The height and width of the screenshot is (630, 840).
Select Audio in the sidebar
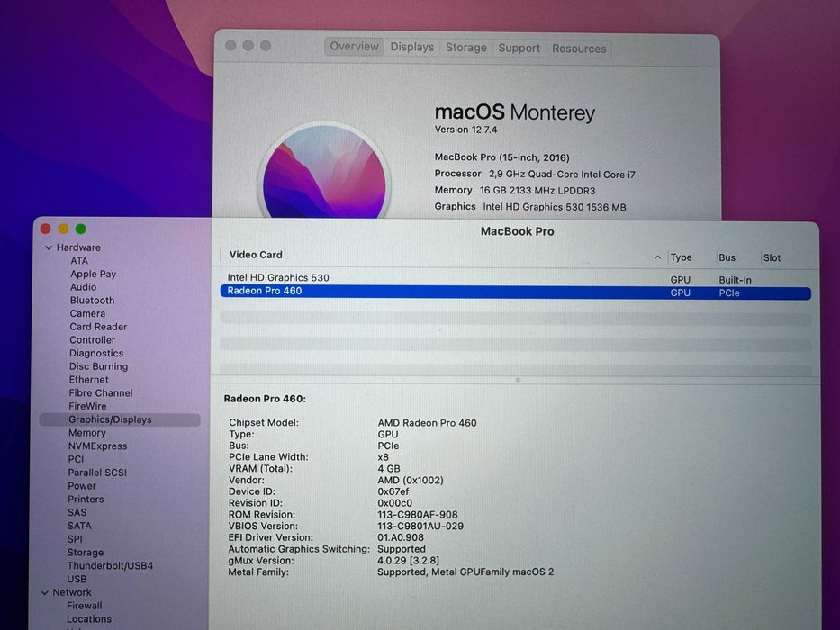pos(83,287)
